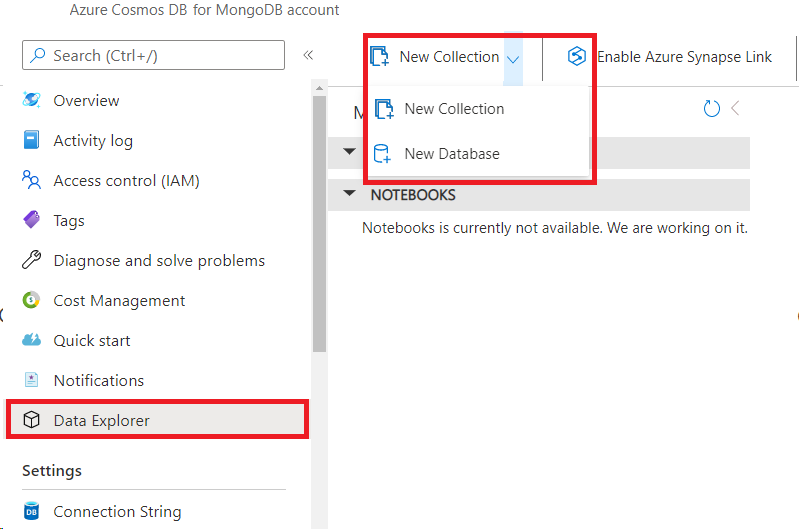Collapse the NOTEBOOKS section triangle
The height and width of the screenshot is (531, 800).
coord(349,195)
